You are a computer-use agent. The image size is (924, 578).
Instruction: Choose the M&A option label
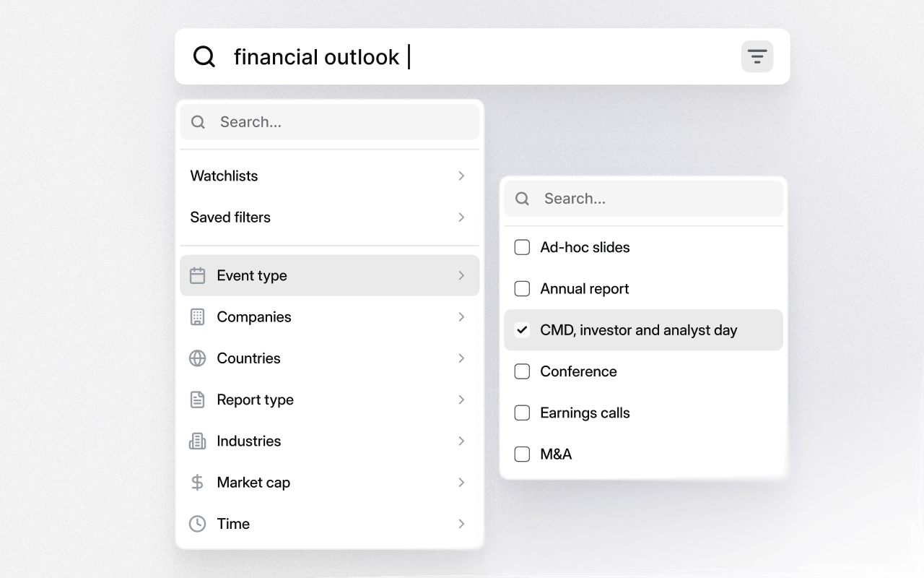(556, 454)
